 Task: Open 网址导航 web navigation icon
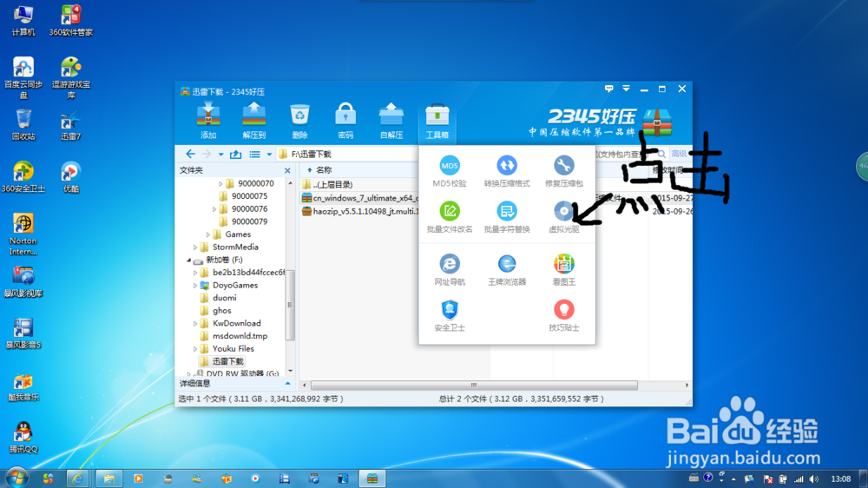coord(450,270)
